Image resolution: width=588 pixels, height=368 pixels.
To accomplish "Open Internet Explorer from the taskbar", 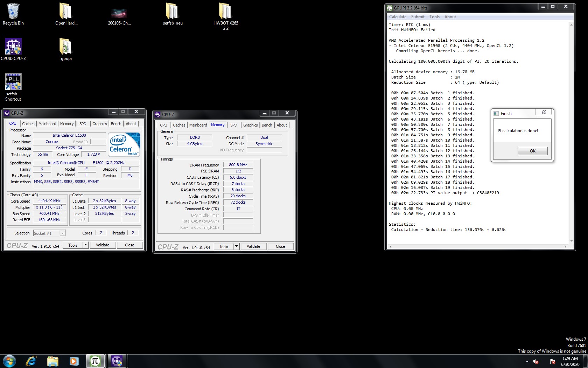I will [31, 361].
